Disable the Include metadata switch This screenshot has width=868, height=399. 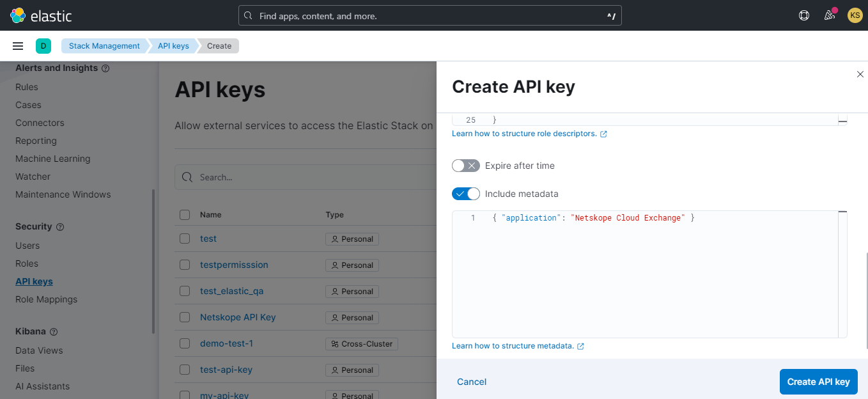[x=466, y=194]
